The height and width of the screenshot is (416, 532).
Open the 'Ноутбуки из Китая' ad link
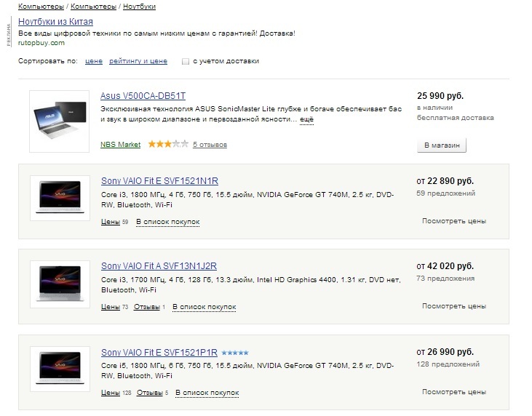pos(55,22)
